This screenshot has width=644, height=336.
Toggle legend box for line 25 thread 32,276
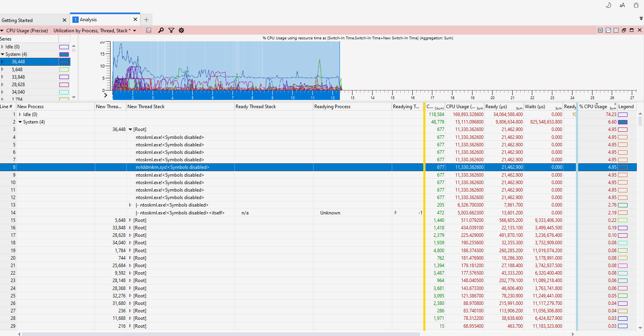pyautogui.click(x=623, y=296)
